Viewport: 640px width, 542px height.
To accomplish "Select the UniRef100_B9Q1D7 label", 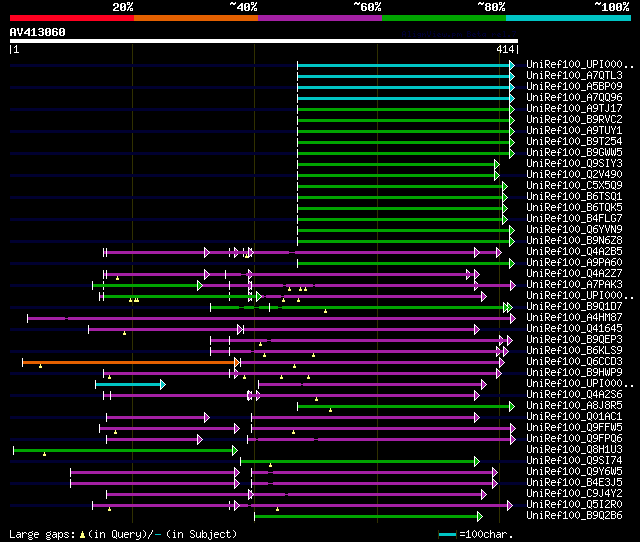I will tap(574, 307).
